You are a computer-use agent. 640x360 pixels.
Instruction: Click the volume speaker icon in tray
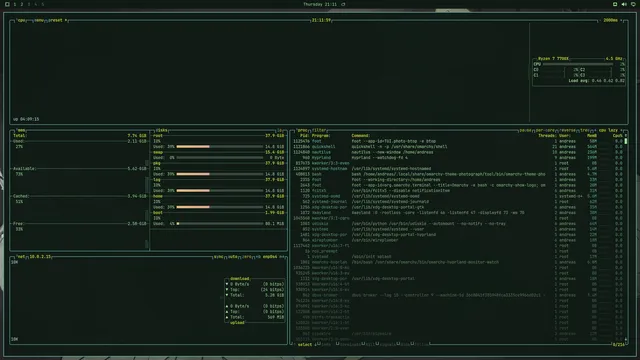click(624, 4)
